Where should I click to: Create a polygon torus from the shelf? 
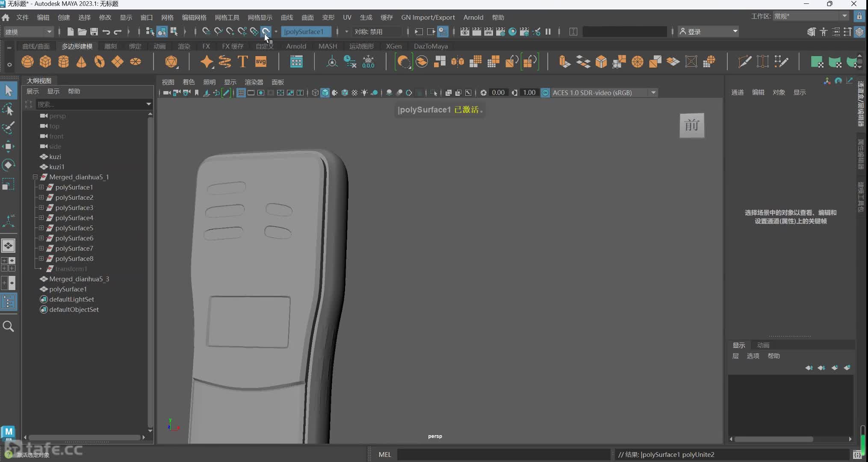pos(99,62)
